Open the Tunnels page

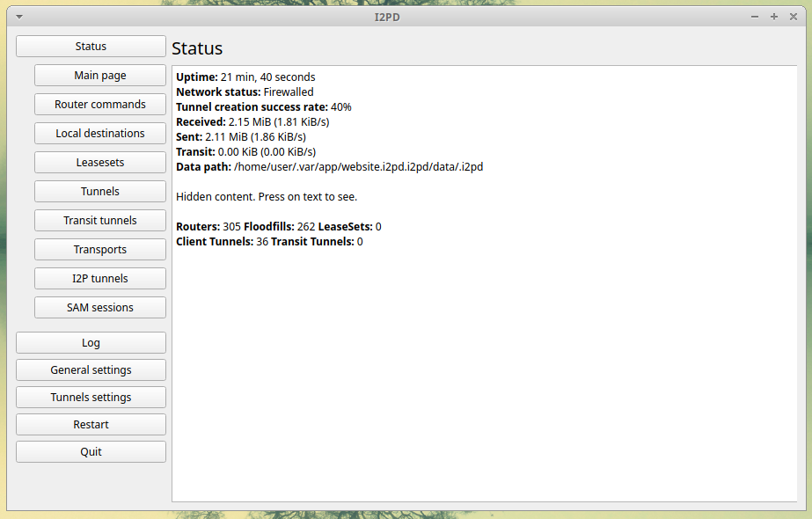point(100,192)
